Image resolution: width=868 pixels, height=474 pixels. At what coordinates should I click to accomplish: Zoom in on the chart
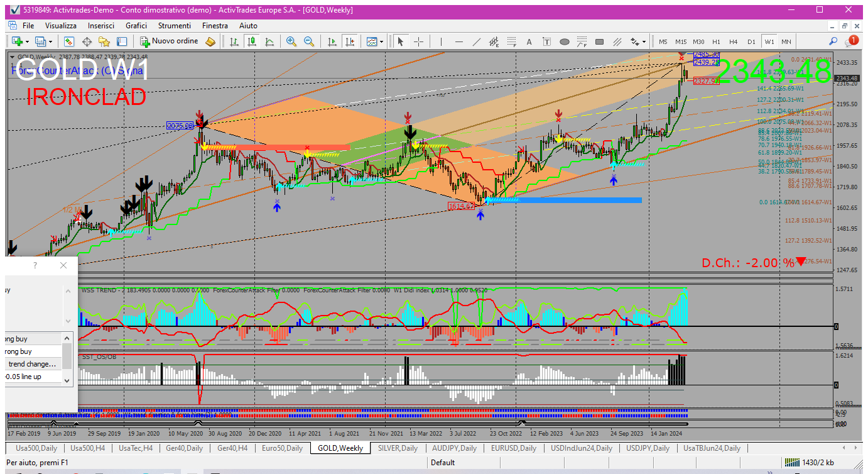click(291, 41)
